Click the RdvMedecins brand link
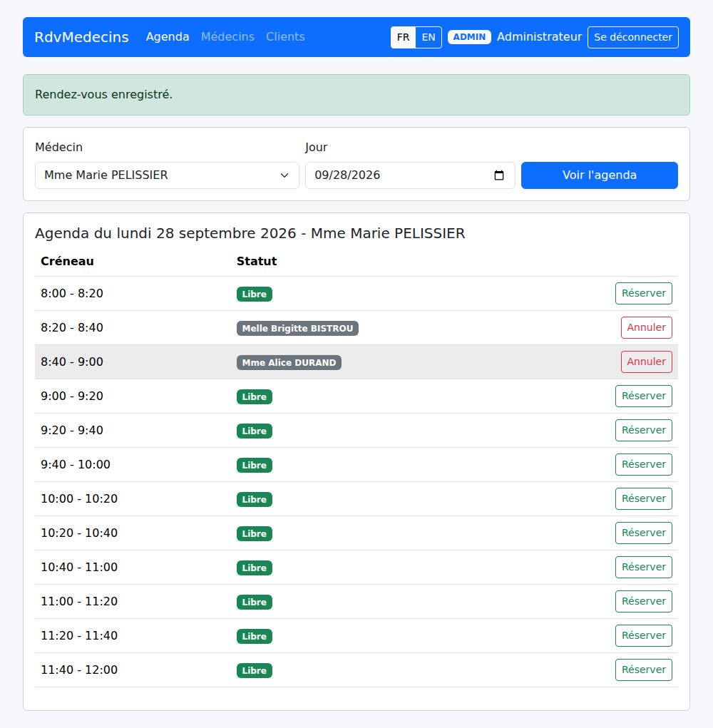 (82, 37)
